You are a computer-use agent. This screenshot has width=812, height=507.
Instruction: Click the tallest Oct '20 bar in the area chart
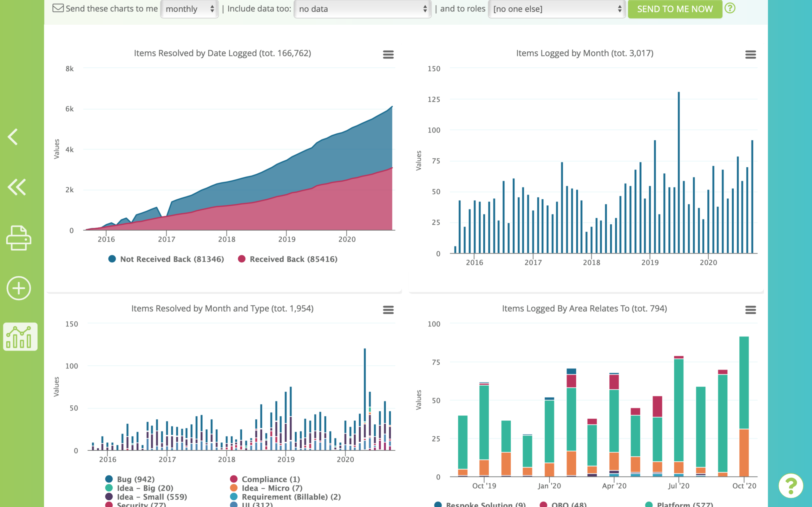click(744, 382)
